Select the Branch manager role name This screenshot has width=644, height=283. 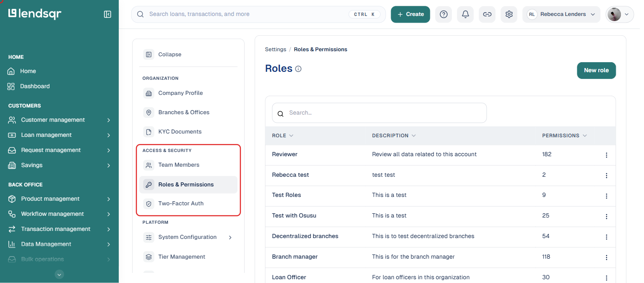295,257
